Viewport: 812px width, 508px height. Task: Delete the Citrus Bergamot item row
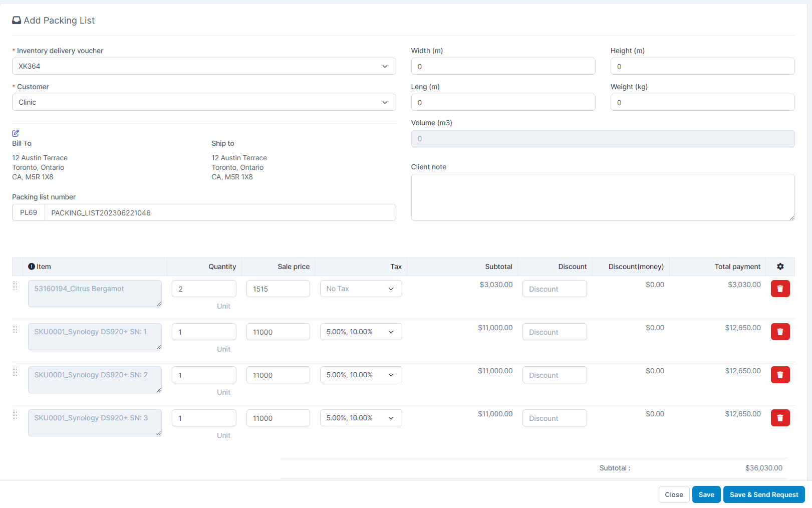pyautogui.click(x=779, y=289)
